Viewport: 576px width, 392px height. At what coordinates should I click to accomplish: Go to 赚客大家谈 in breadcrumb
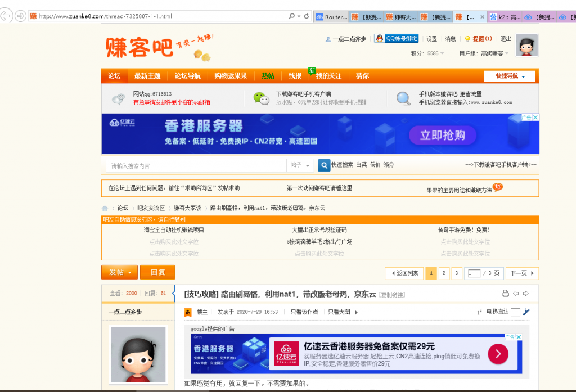(x=187, y=208)
